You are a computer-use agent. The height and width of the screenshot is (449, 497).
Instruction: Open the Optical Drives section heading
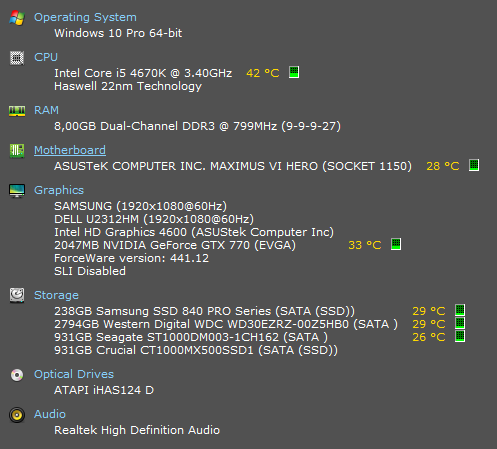(x=74, y=374)
